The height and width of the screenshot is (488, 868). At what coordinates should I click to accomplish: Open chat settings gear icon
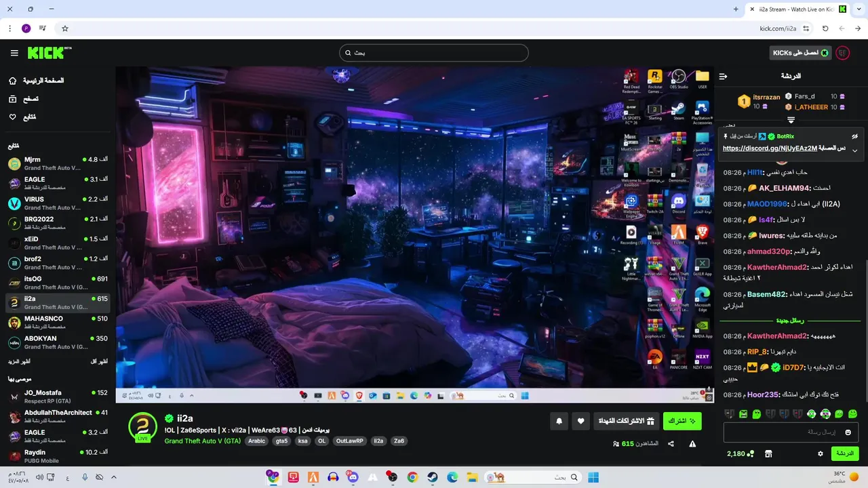pyautogui.click(x=821, y=453)
